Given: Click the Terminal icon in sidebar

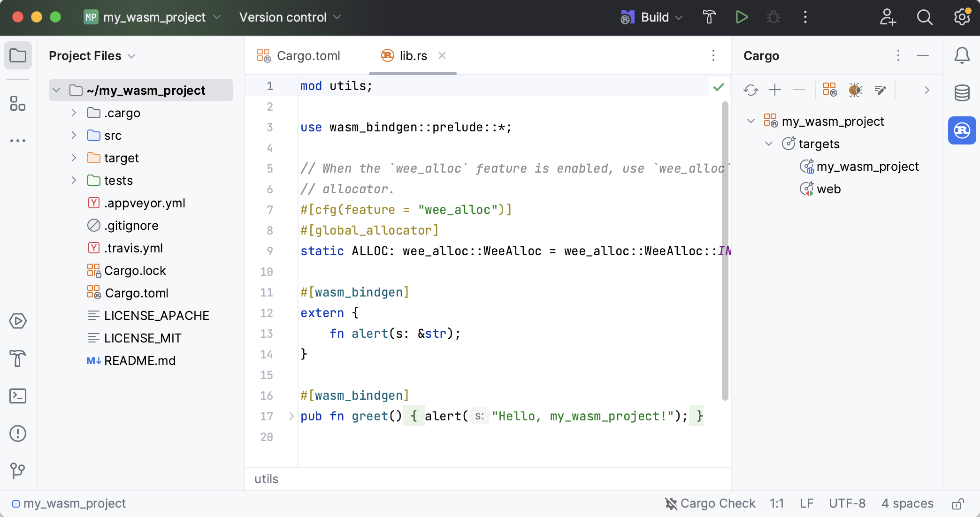Looking at the screenshot, I should (x=17, y=395).
